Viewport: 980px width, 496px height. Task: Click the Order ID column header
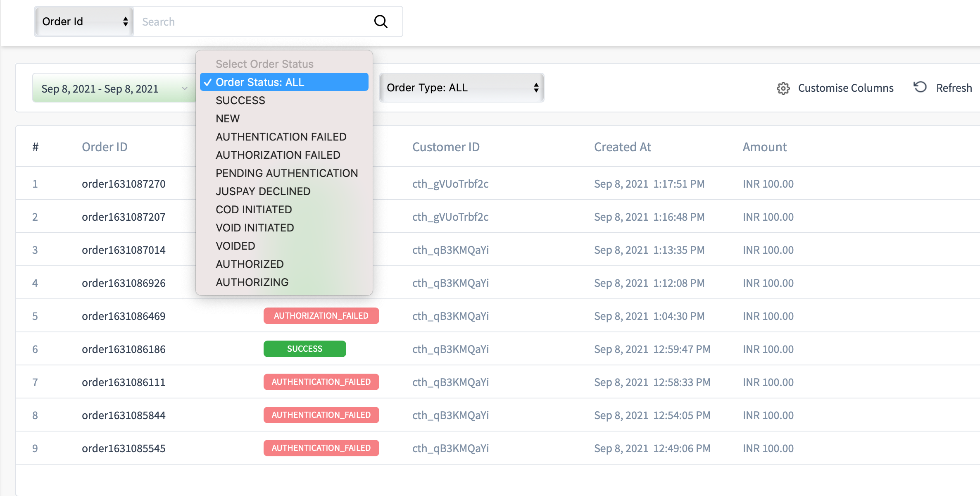tap(105, 147)
